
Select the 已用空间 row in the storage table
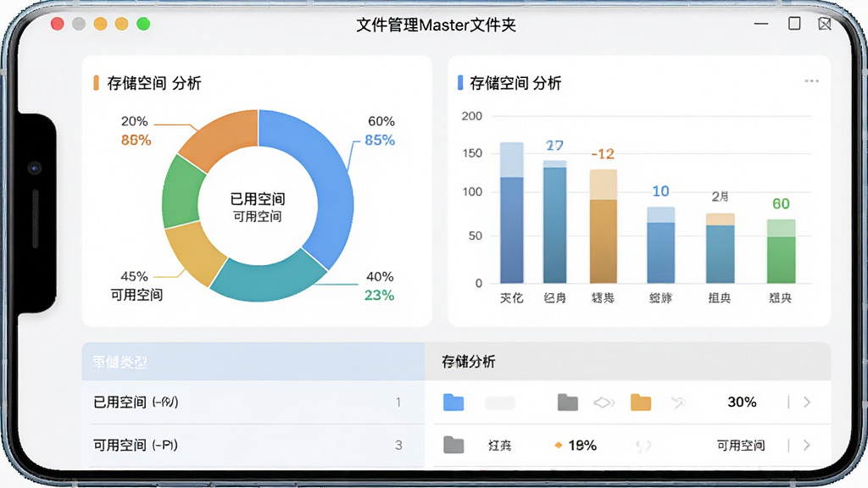tap(253, 402)
